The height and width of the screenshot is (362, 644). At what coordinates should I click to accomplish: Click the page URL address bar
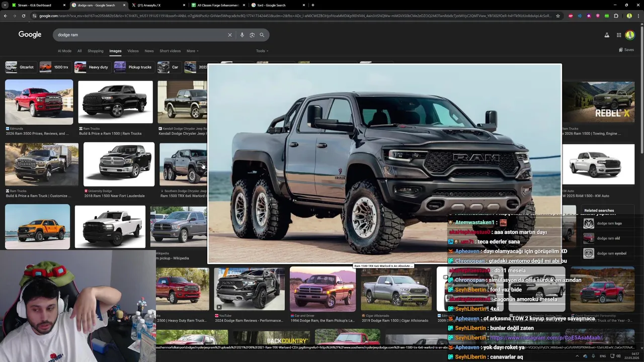click(x=294, y=16)
